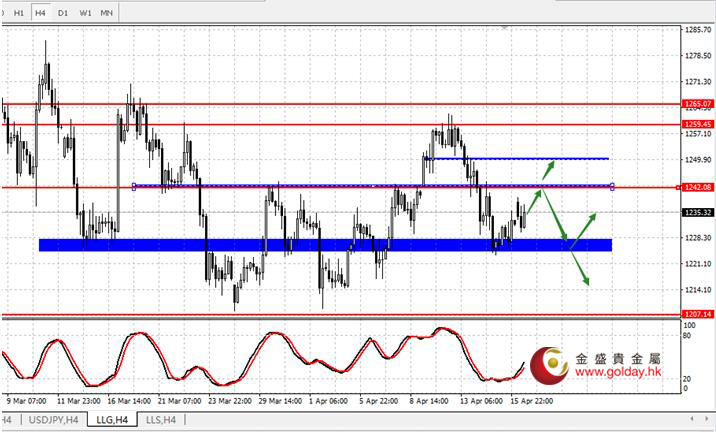Switch to the H1 timeframe

pyautogui.click(x=19, y=13)
